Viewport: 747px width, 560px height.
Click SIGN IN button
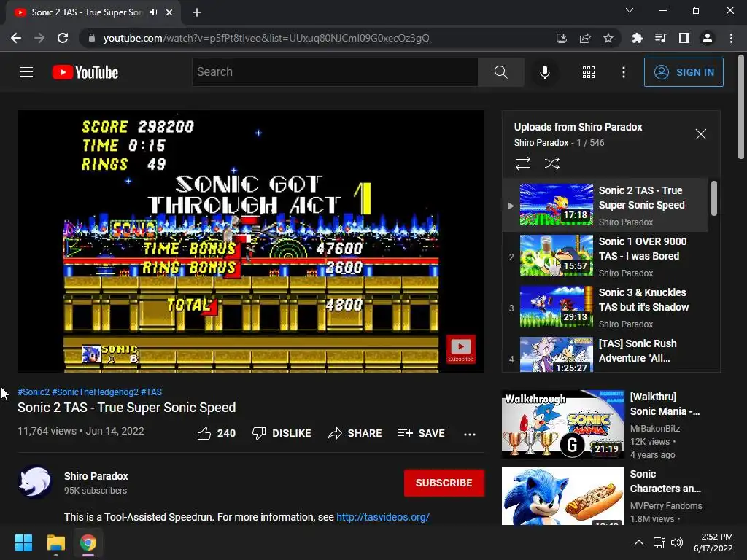pos(684,72)
